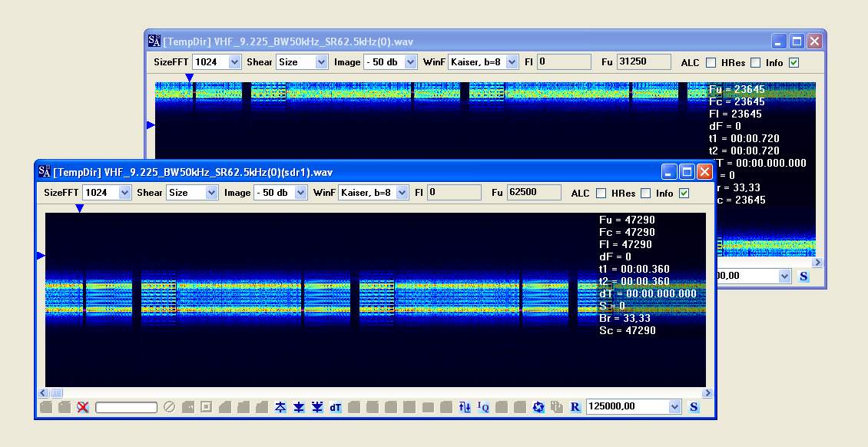
Task: Enable HRes checkbox in the sdr1 window
Action: coord(645,193)
